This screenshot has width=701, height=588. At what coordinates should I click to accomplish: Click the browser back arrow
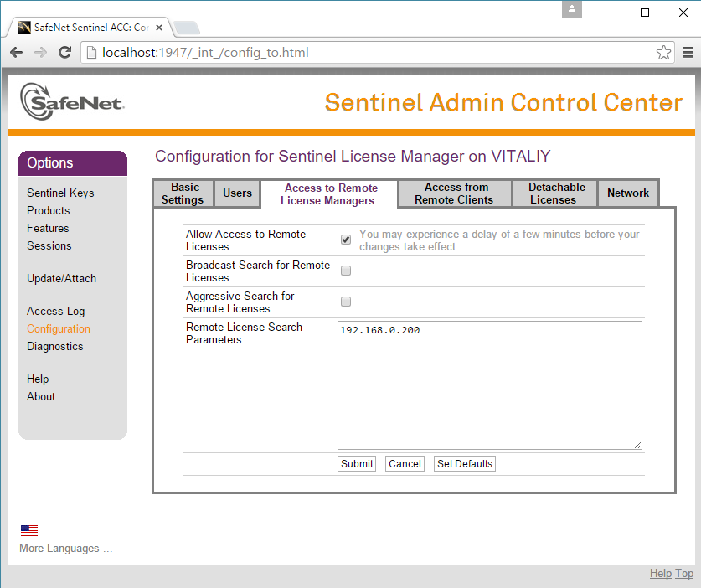click(x=16, y=53)
